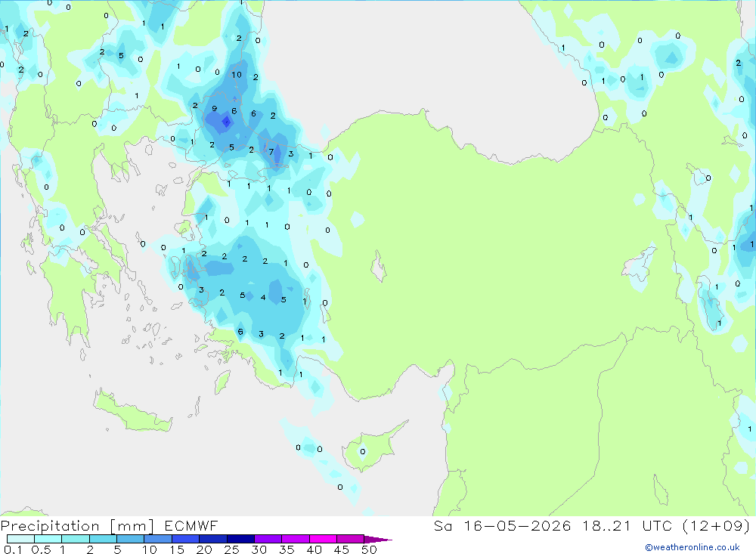Click the '50' legend scale label

click(x=369, y=549)
